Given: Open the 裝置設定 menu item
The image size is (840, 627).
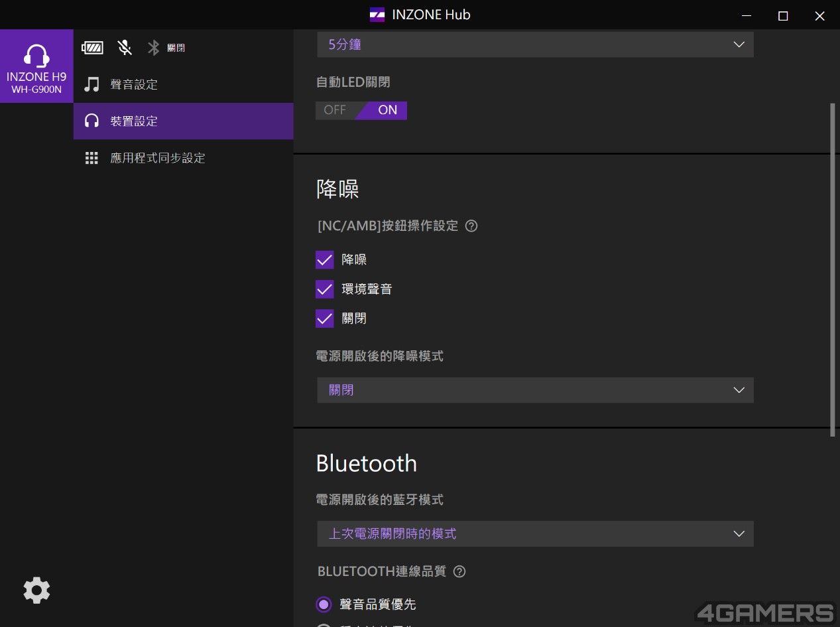Looking at the screenshot, I should (184, 121).
